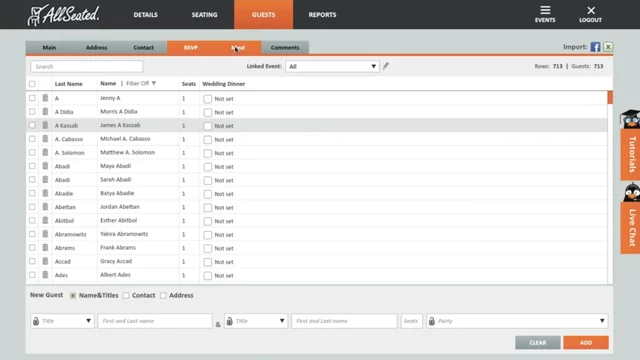Click the ADD button
Screen dimensions: 640x360
[x=586, y=342]
